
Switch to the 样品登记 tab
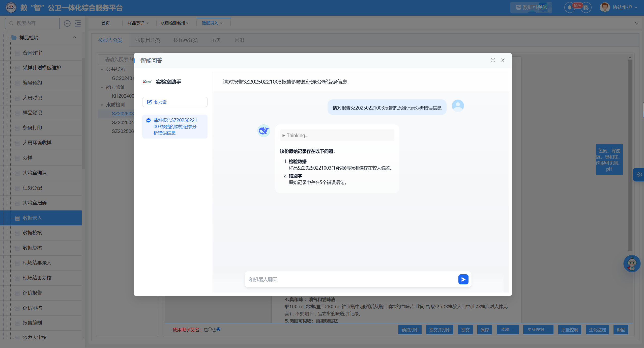pos(136,23)
